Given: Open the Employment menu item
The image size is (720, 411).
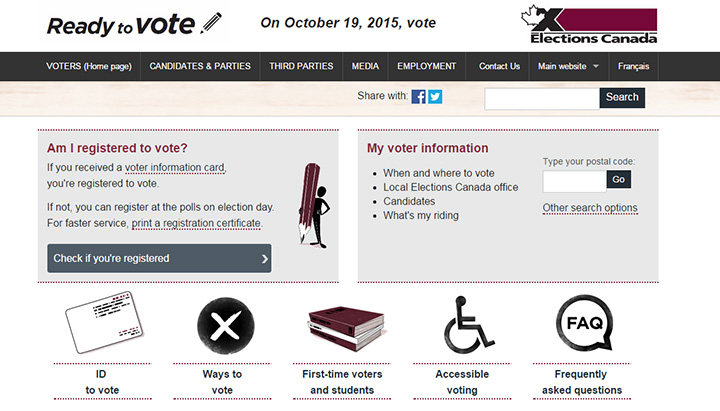Looking at the screenshot, I should pos(426,67).
